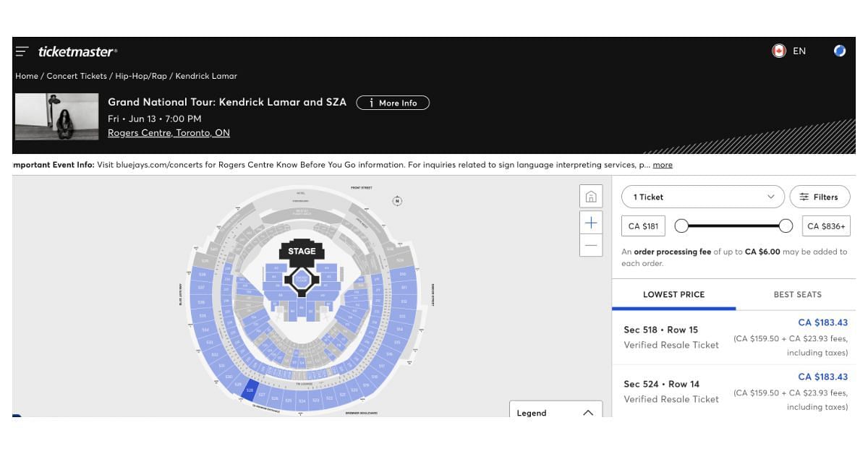The height and width of the screenshot is (454, 868).
Task: Select the LOWEST PRICE tab
Action: click(673, 294)
